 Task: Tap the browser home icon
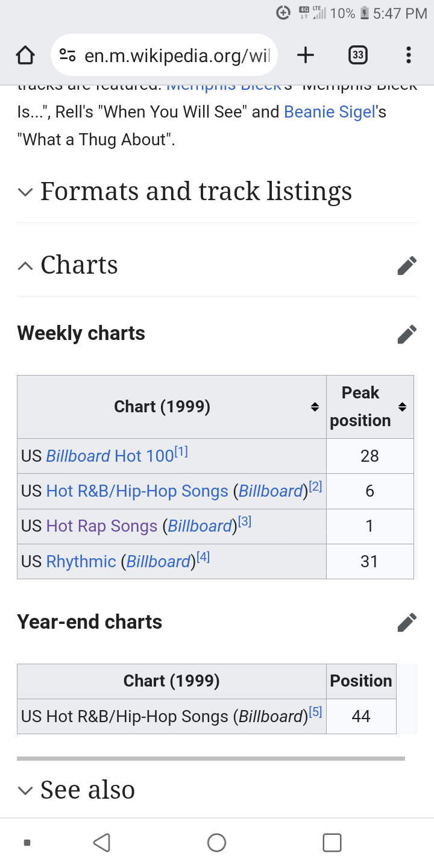click(x=25, y=55)
